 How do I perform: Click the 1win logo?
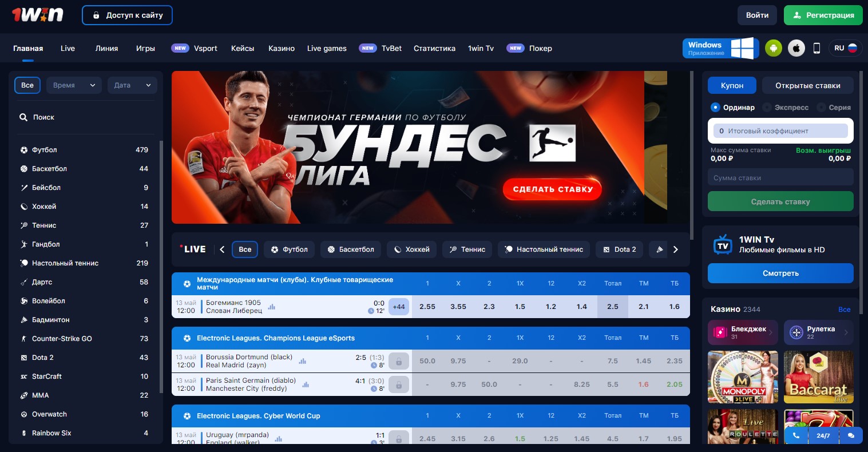click(x=37, y=14)
